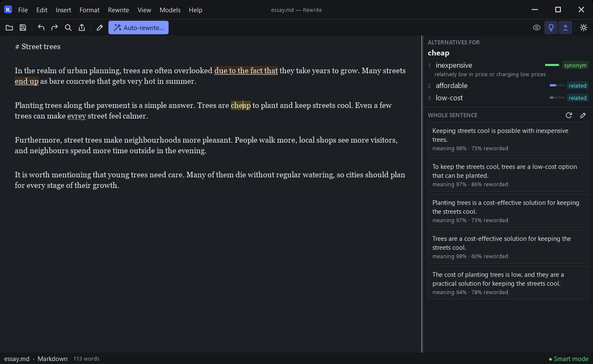The height and width of the screenshot is (364, 593).
Task: Click the misspelled word "evrey"
Action: pyautogui.click(x=77, y=116)
